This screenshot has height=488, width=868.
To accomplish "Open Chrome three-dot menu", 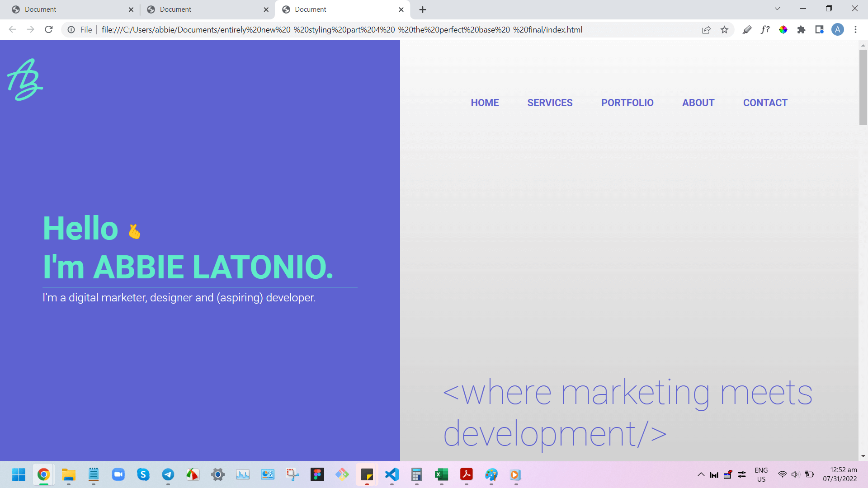I will click(855, 30).
